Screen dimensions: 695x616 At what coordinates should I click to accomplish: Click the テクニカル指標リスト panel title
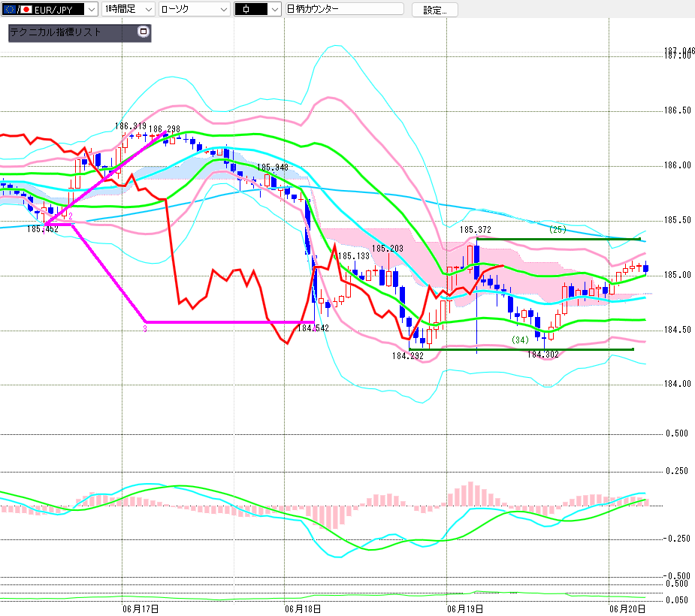point(56,32)
